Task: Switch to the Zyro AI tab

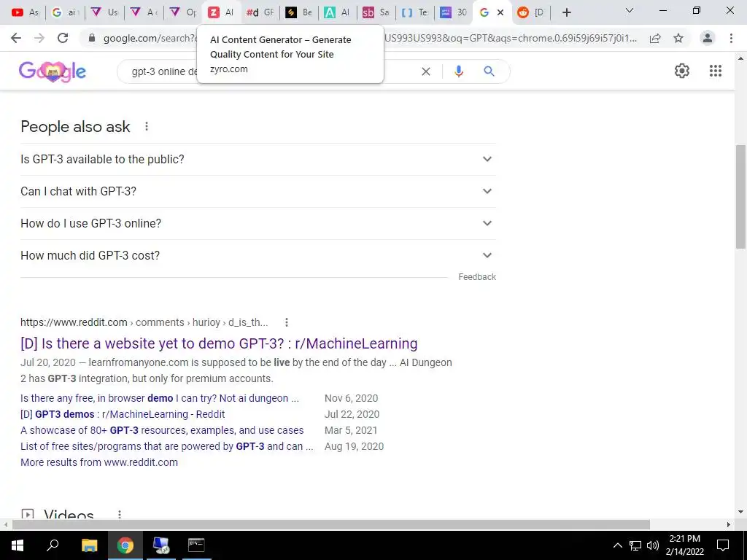Action: pyautogui.click(x=221, y=12)
